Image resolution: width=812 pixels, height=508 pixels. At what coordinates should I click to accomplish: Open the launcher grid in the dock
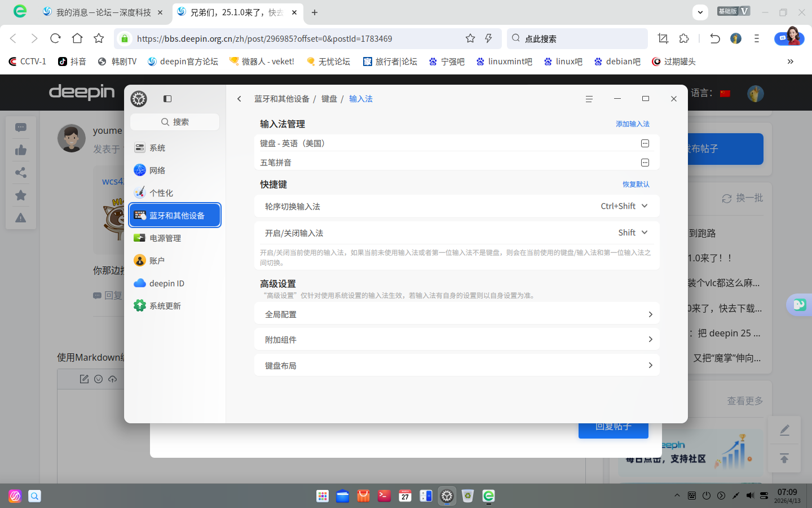323,496
